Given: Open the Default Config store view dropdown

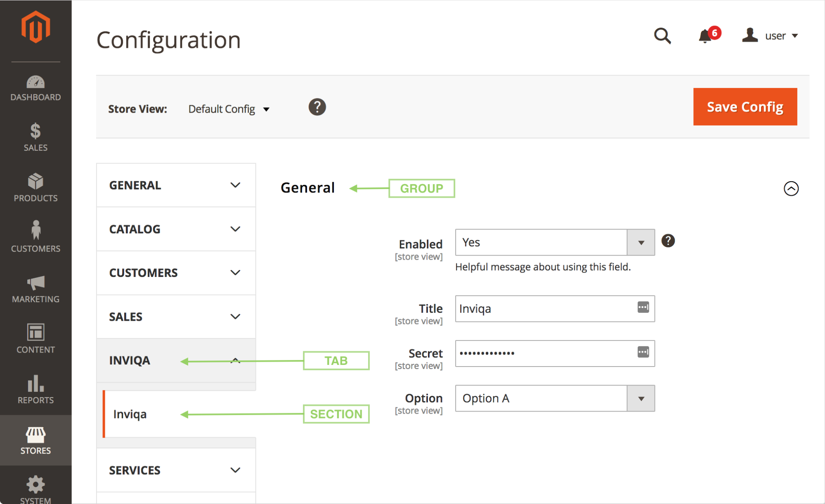Looking at the screenshot, I should point(229,109).
